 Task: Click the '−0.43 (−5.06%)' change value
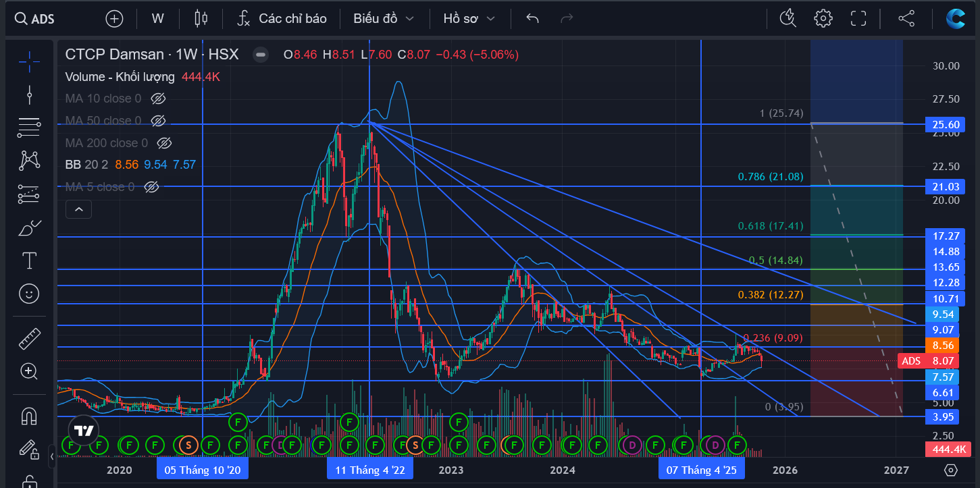tap(477, 55)
